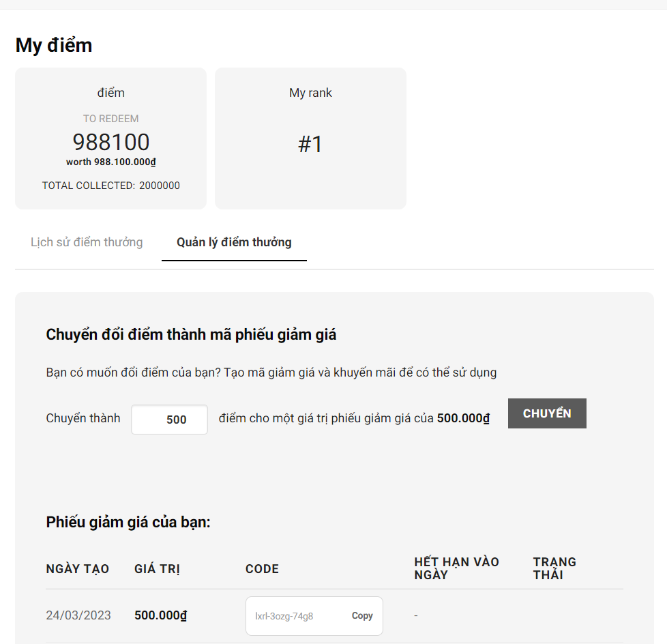Click the Phiếu giảm giá của bạn heading
The image size is (667, 644).
[x=128, y=523]
